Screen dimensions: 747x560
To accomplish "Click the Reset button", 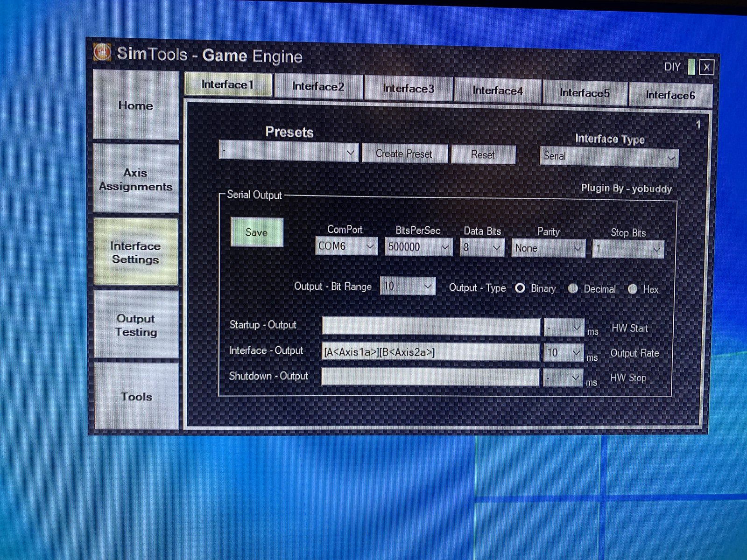I will point(483,155).
